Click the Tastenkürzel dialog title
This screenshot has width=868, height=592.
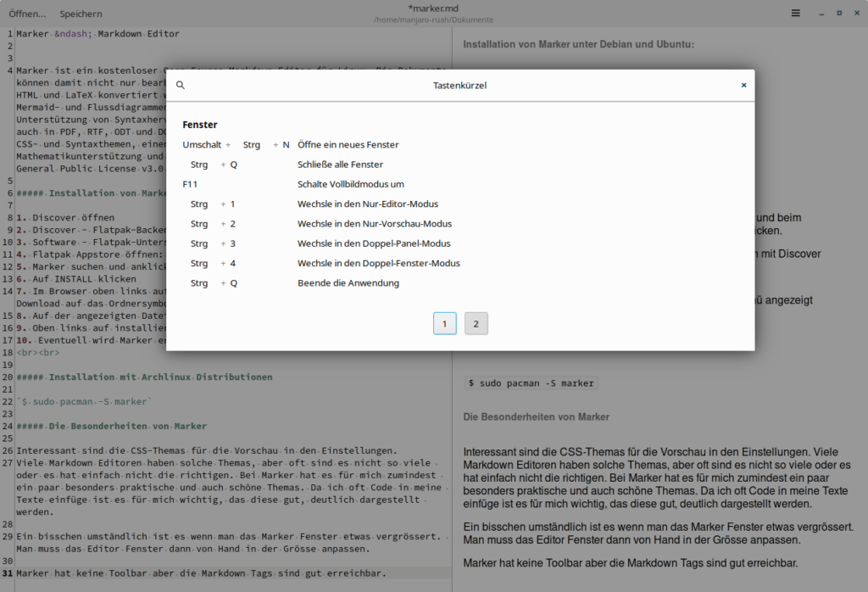click(460, 86)
